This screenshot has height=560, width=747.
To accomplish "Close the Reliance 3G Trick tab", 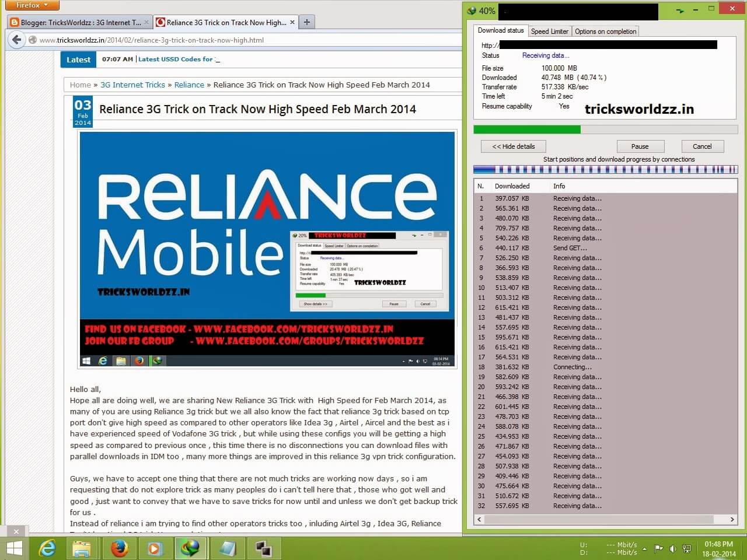I will click(x=292, y=23).
